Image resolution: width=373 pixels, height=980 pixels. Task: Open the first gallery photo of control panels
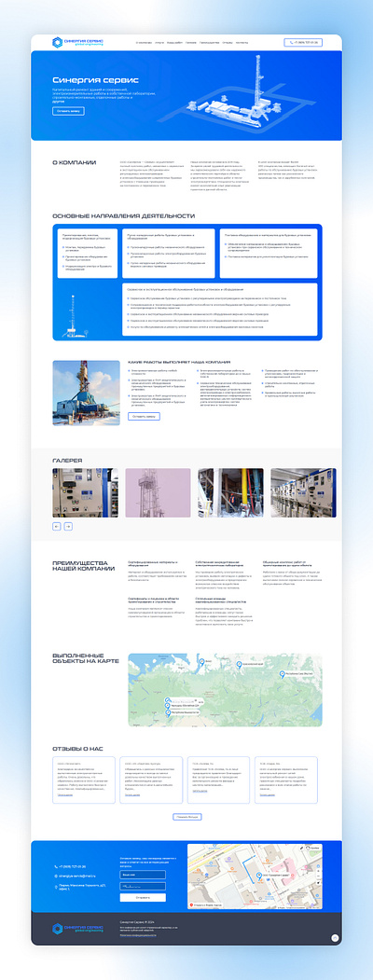point(85,492)
